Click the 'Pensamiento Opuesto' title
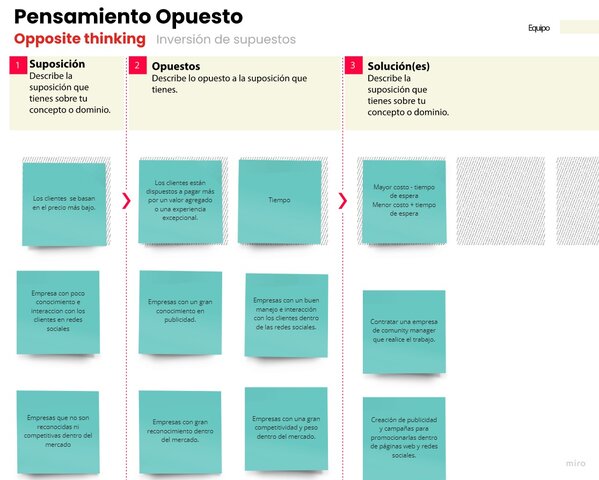This screenshot has width=599, height=480. (x=128, y=16)
